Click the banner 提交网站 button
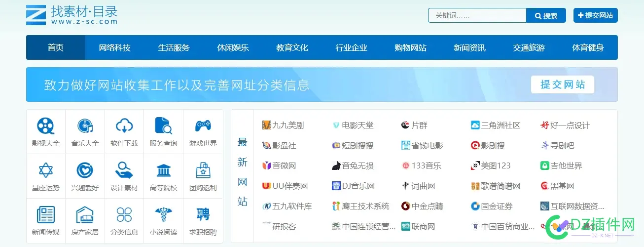This screenshot has width=644, height=247. (x=563, y=84)
